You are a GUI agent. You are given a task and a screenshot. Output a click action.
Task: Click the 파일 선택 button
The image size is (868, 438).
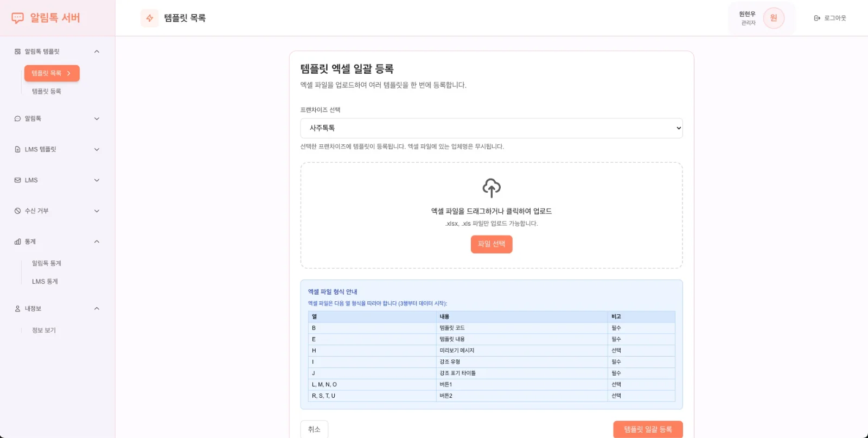(492, 244)
